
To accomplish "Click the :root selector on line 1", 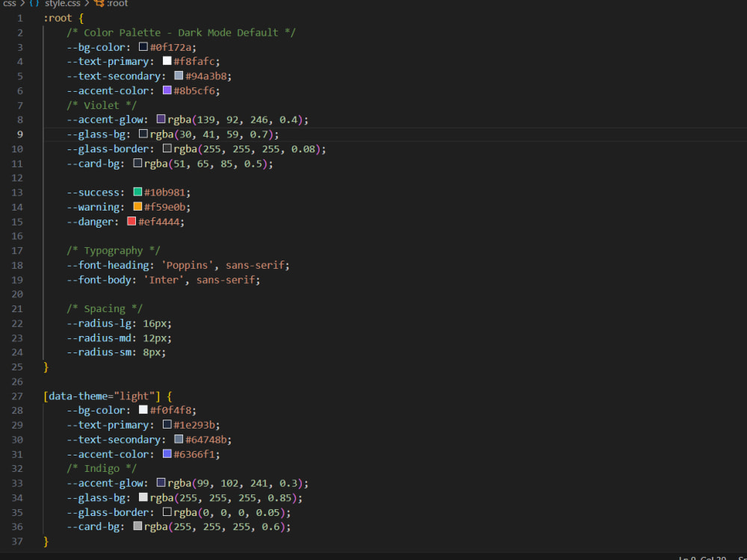I will [x=58, y=18].
